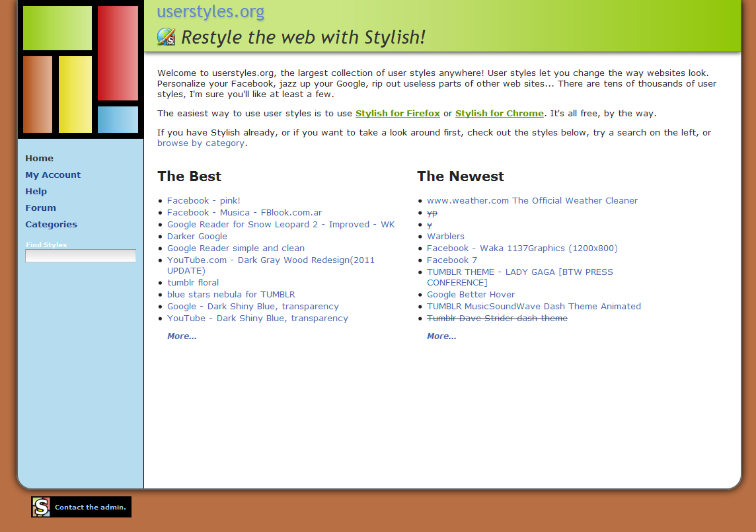This screenshot has height=532, width=756.
Task: Open the Help page
Action: pos(36,191)
